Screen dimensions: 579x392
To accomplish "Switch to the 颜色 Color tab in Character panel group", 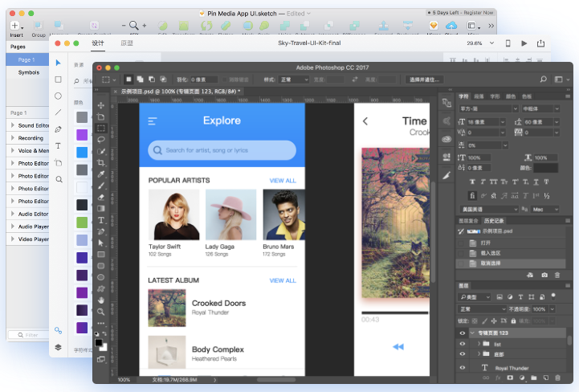I will [511, 96].
